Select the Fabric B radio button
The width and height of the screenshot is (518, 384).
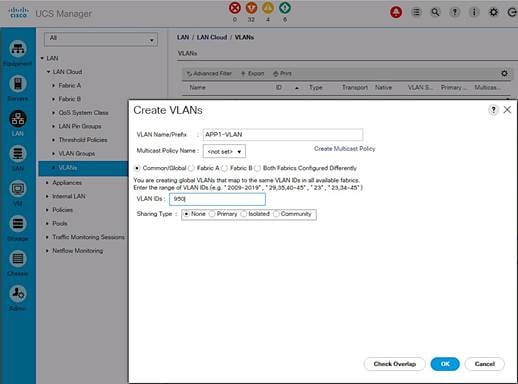click(225, 168)
